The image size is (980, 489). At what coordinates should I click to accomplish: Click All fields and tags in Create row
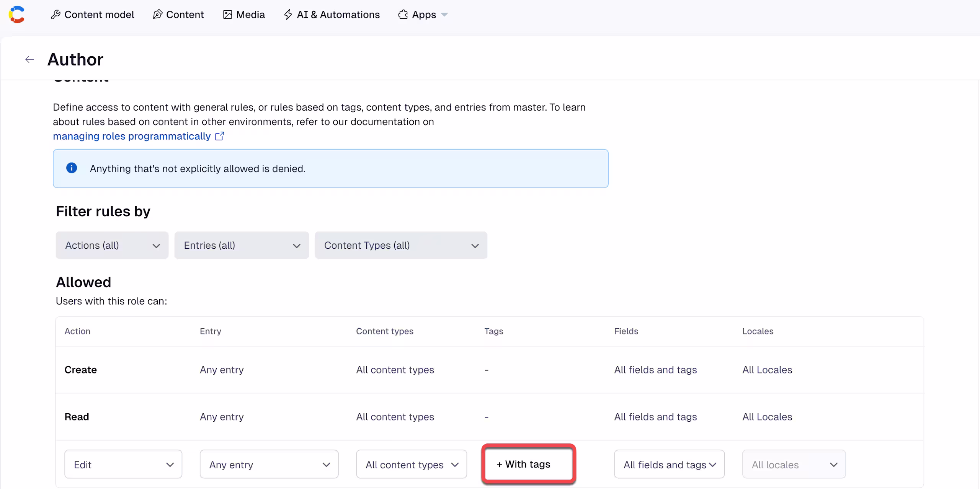point(655,370)
